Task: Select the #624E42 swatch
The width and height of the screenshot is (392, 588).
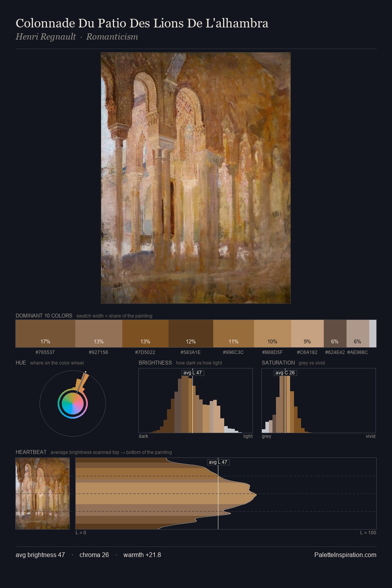Action: pos(335,334)
